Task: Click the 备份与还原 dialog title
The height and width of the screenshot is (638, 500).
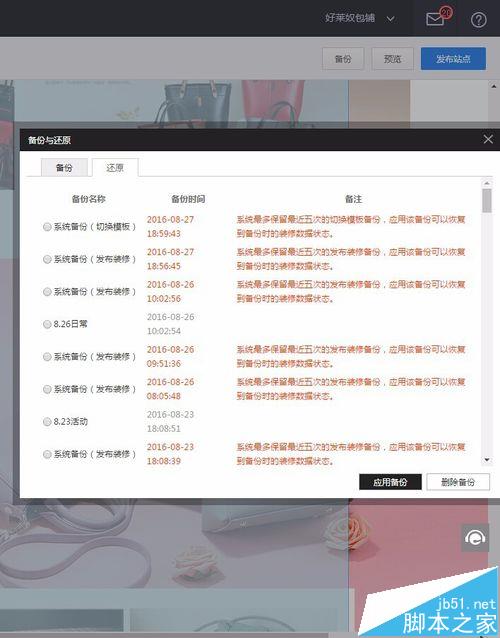Action: click(x=49, y=140)
